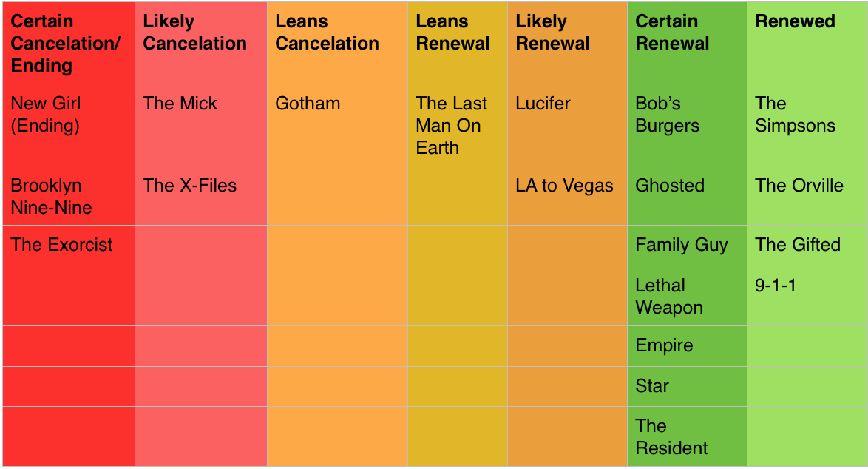Select the Likely Renewal header cell

click(x=567, y=43)
